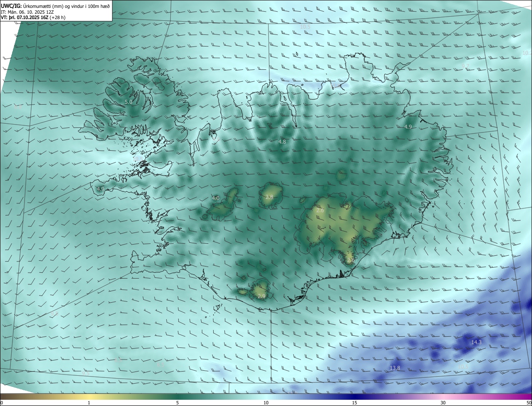This screenshot has height=406, width=532.
Task: Click the 'VT: þri. 07.10.2025 16Z (+28 h)' line
Action: click(33, 17)
